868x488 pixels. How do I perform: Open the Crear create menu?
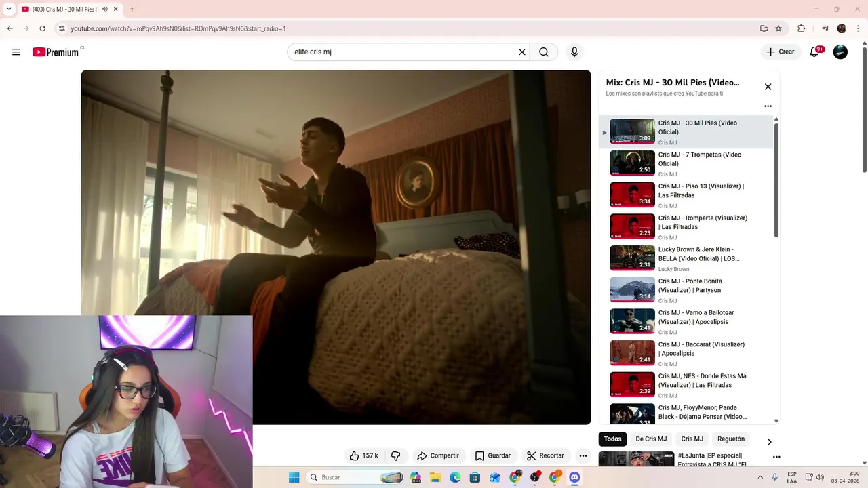point(781,52)
